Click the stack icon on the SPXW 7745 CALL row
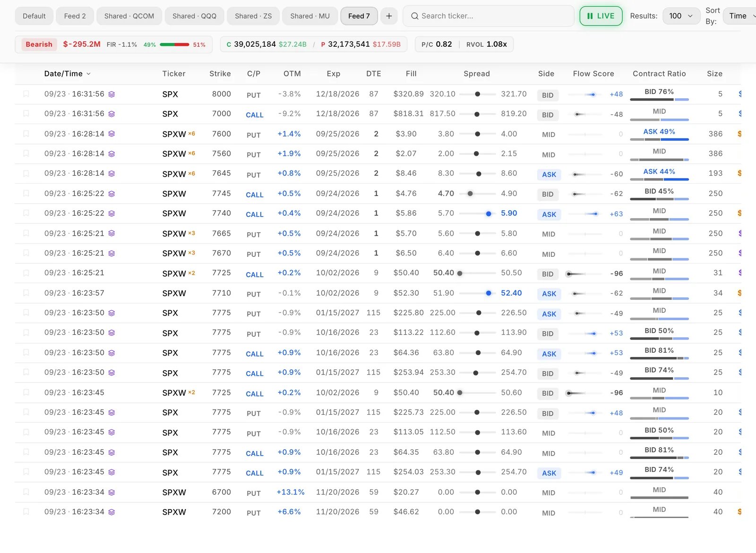The height and width of the screenshot is (553, 756). [112, 194]
